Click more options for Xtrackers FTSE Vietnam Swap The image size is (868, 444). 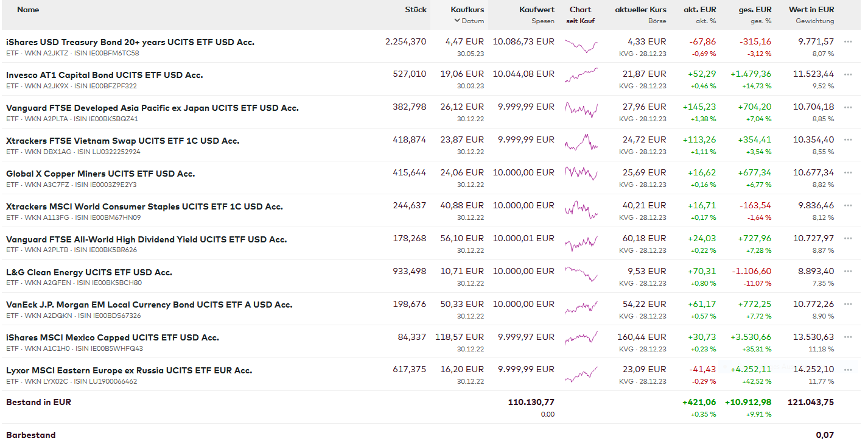click(x=848, y=140)
